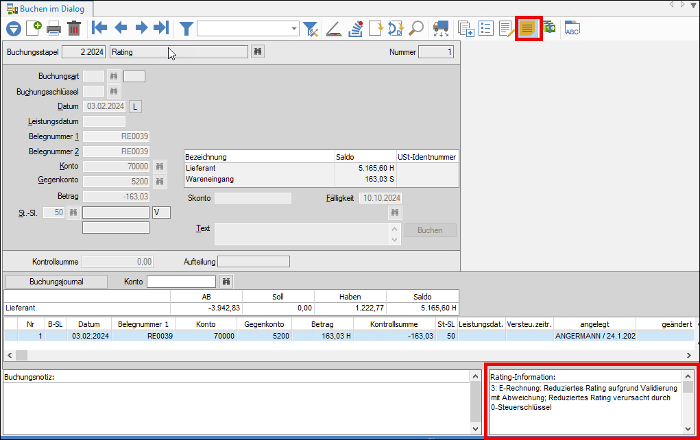
Task: Select journal row with RE0039
Action: click(350, 336)
